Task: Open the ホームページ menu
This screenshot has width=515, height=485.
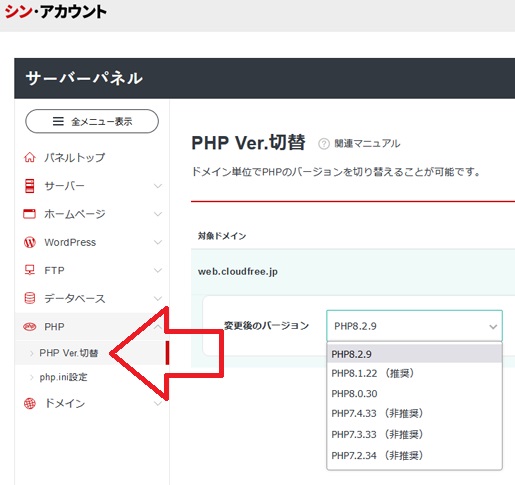Action: (75, 214)
